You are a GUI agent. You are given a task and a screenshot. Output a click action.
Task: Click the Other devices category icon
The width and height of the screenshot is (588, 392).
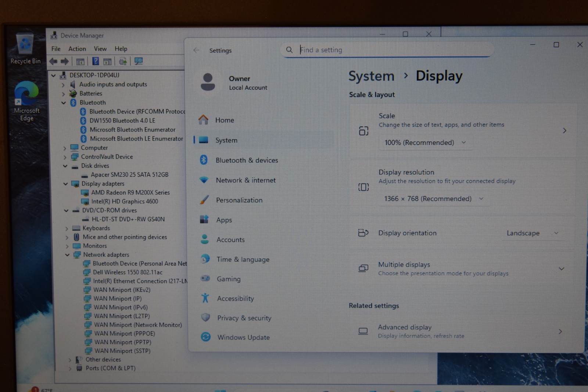point(79,360)
